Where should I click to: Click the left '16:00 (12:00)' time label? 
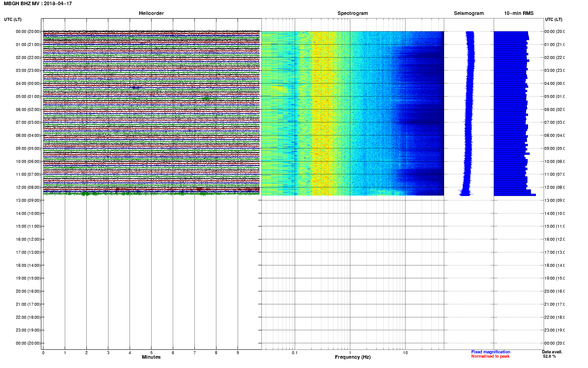tap(28, 239)
